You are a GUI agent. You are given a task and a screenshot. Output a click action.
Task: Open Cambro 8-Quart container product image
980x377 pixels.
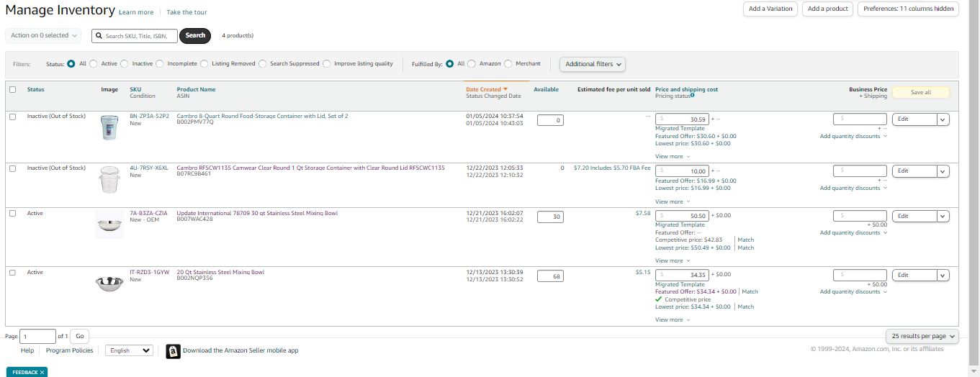coord(110,127)
